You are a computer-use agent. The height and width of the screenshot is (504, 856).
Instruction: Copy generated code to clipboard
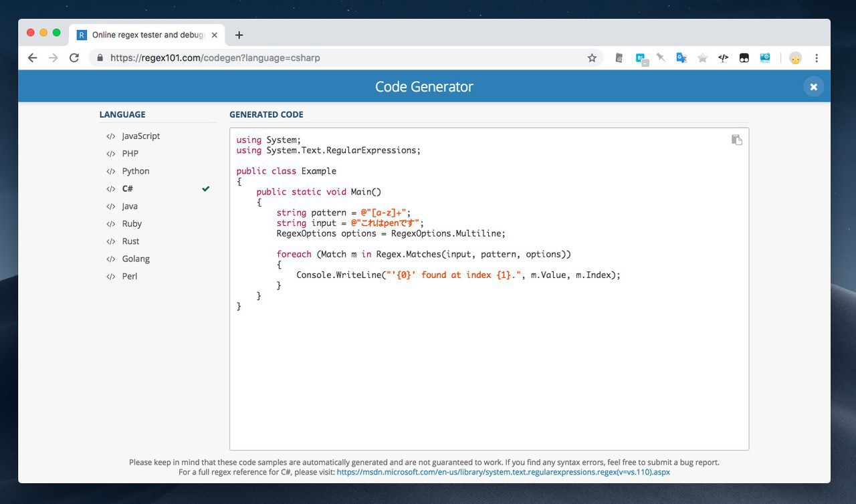(736, 140)
